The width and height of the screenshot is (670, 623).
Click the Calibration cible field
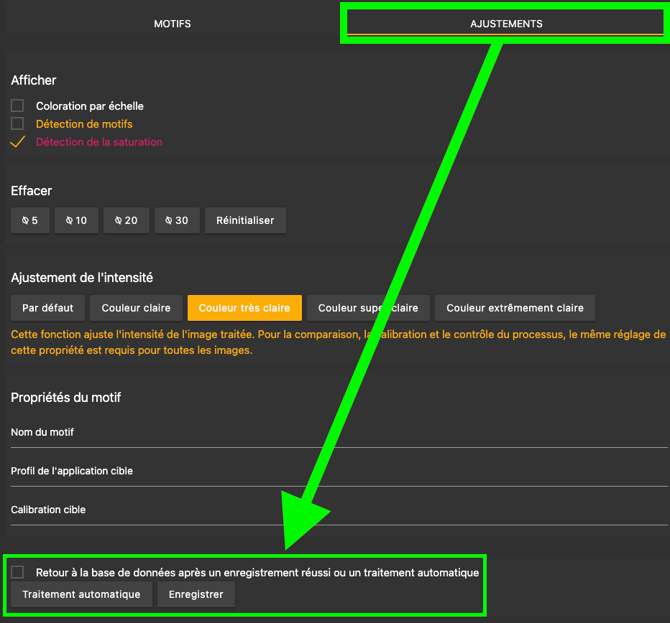[x=338, y=510]
